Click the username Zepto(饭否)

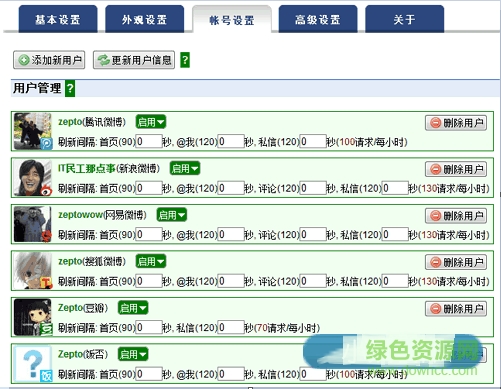point(83,354)
